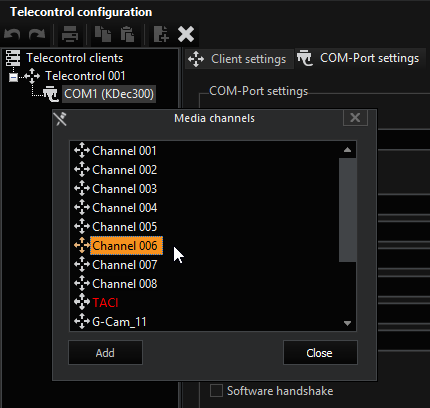Toggle the pin icon on Media channels dialog
430x408 pixels.
(61, 119)
